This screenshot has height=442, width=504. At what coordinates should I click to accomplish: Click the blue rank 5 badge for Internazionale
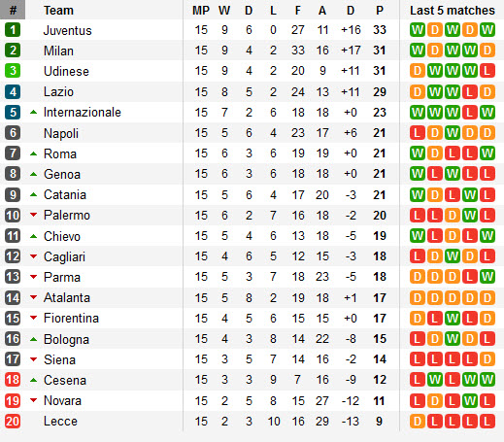(x=13, y=112)
